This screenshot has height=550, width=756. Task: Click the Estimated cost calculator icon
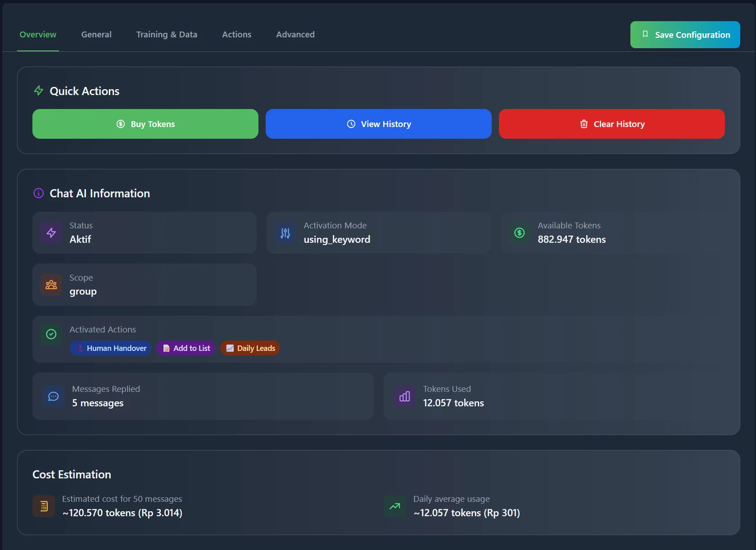[44, 506]
